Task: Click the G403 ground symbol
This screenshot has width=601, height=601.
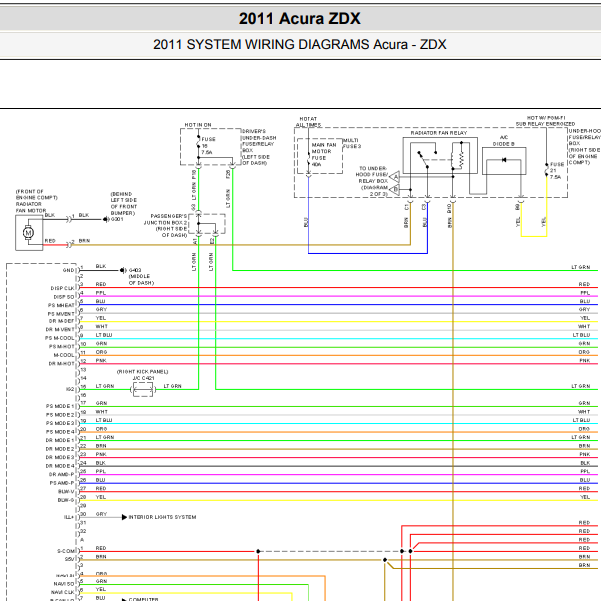Action: [123, 270]
